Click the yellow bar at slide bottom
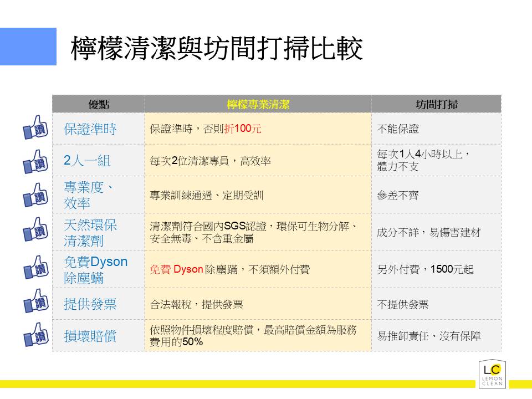Screen dimensions: 532x399 click(x=238, y=383)
